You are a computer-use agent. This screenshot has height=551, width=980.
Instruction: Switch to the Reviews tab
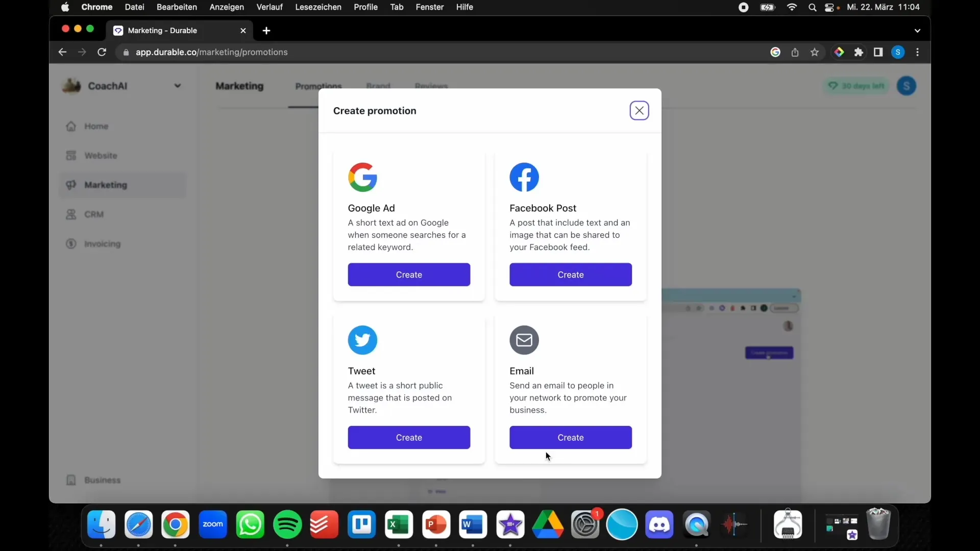point(431,86)
